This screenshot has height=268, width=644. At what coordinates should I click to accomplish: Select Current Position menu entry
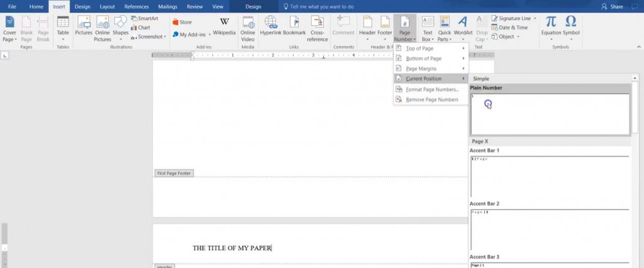pyautogui.click(x=431, y=79)
